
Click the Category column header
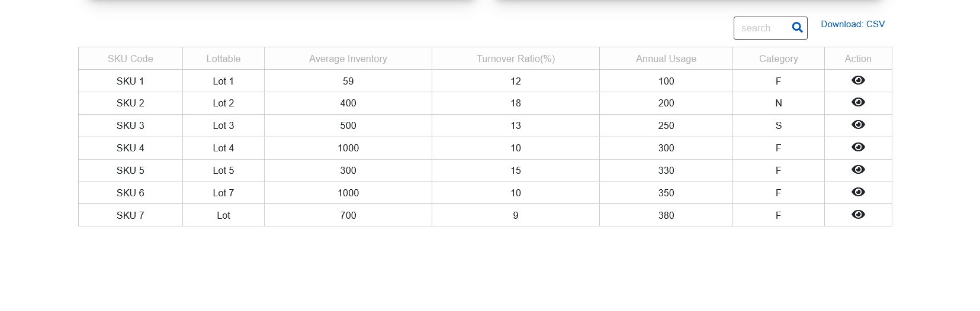[778, 59]
